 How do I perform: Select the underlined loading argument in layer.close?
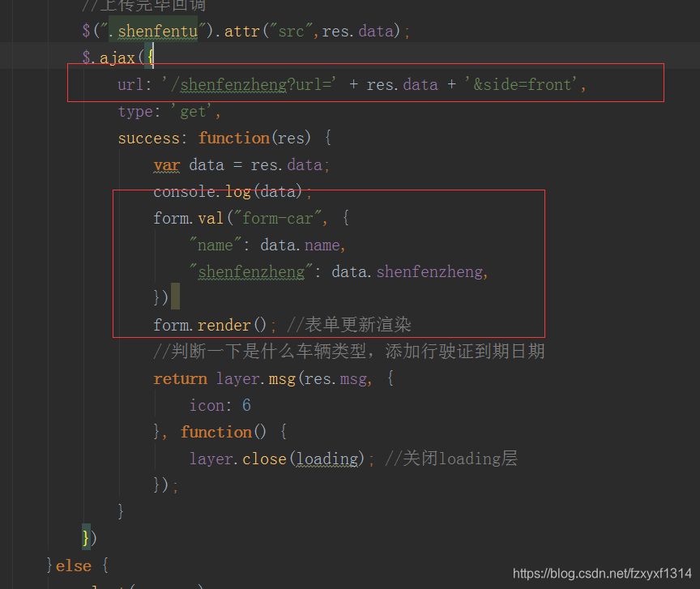(x=328, y=458)
